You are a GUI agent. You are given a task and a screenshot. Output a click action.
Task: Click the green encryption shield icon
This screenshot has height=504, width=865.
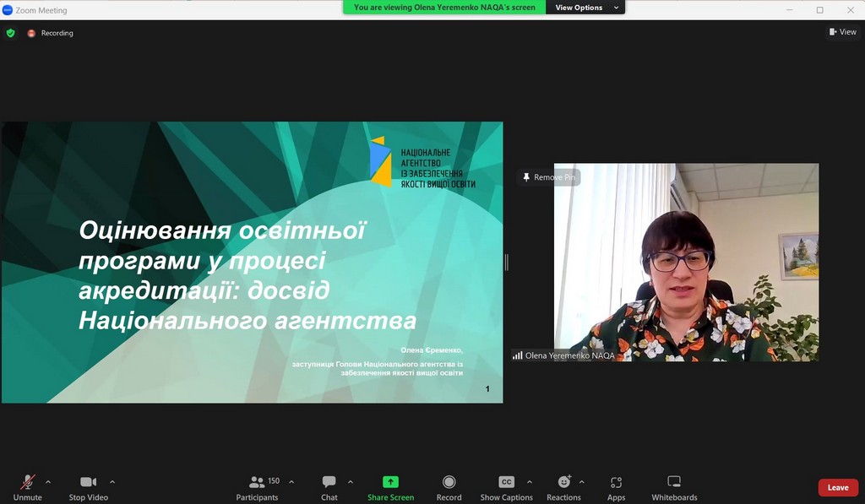point(10,33)
